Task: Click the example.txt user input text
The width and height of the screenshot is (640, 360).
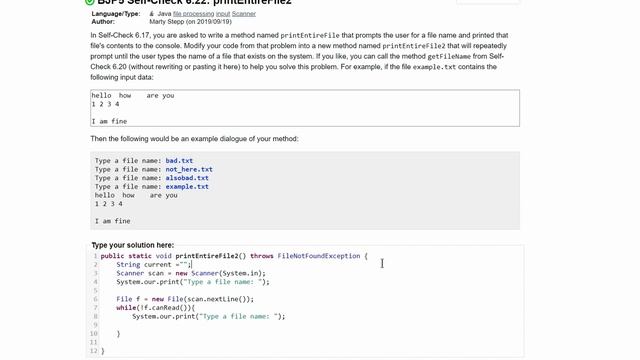Action: [x=187, y=187]
